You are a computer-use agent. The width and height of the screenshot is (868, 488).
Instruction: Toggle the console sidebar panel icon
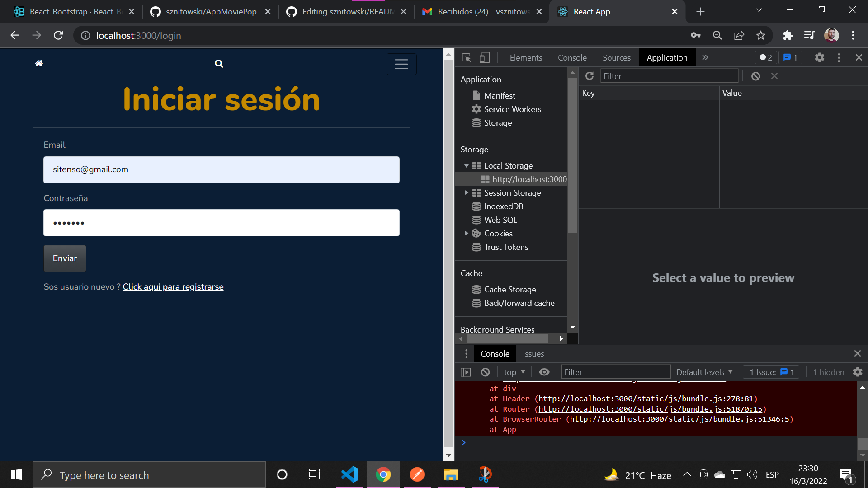tap(466, 372)
